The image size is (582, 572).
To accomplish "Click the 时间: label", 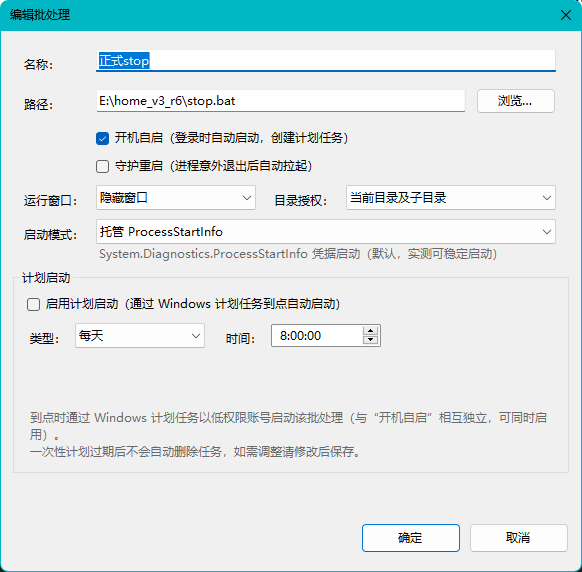I will click(241, 339).
